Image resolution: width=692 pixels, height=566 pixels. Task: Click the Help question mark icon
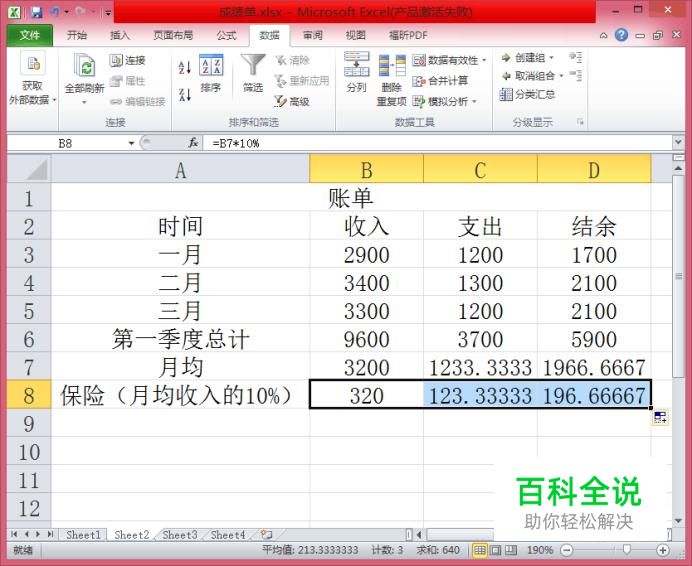click(x=621, y=35)
